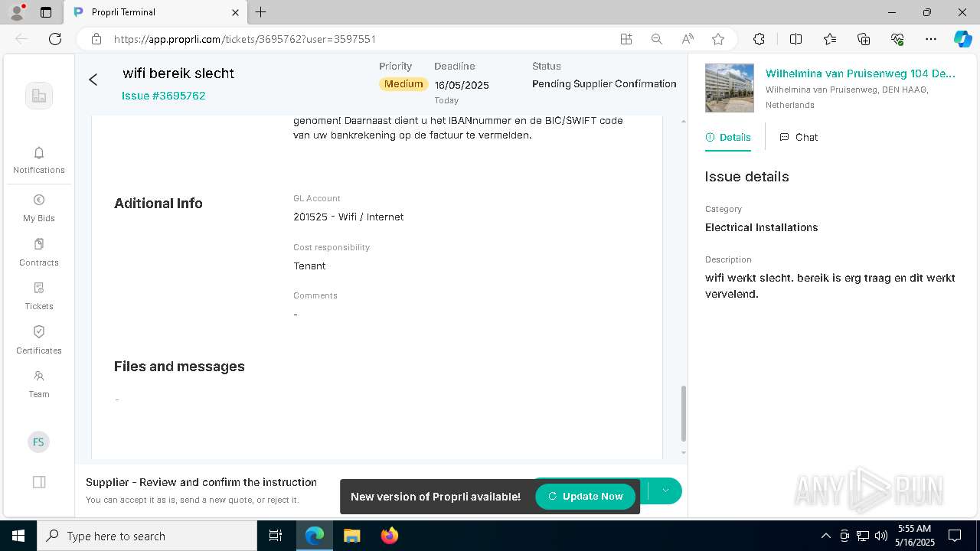Screen dimensions: 980x551
Task: Collapse the sidebar with the panel icon
Action: point(39,482)
